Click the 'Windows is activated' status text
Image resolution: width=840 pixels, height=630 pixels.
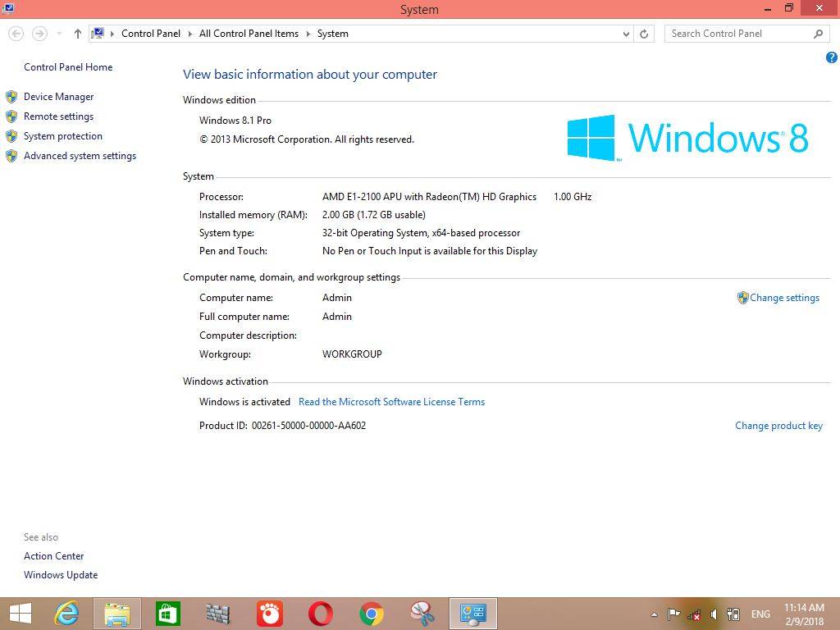click(244, 402)
